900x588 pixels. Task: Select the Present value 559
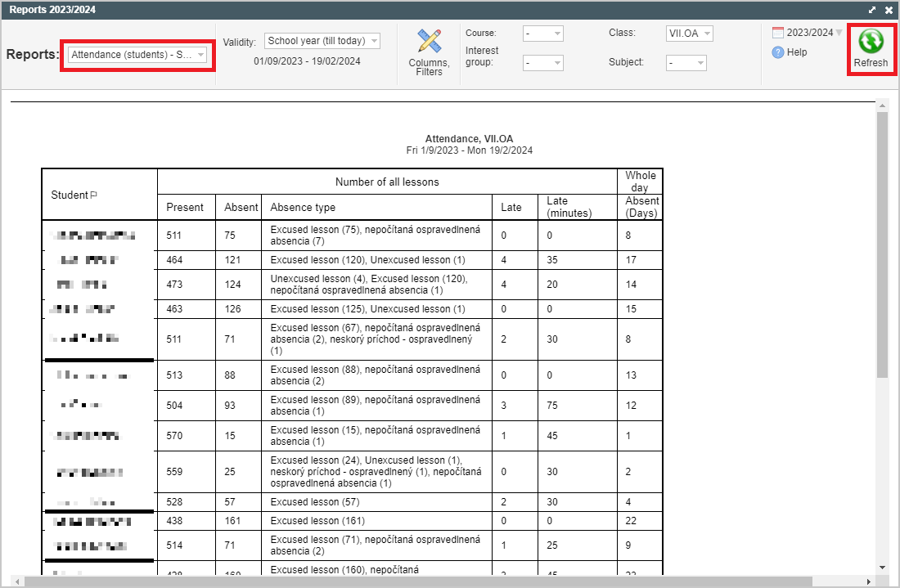[174, 472]
